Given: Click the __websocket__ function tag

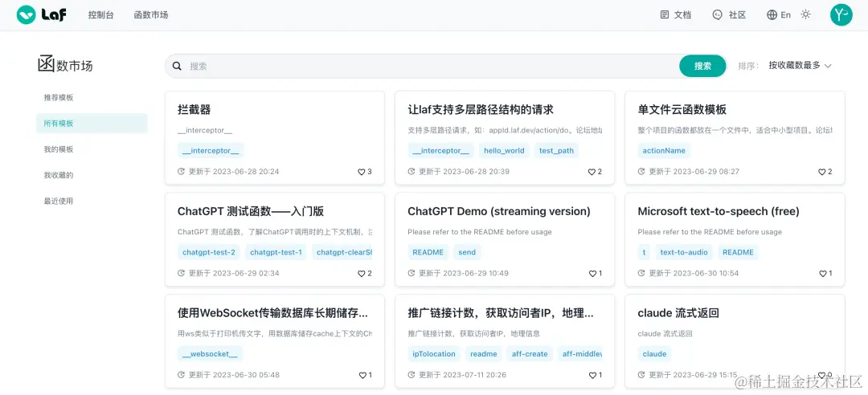Looking at the screenshot, I should coord(210,354).
